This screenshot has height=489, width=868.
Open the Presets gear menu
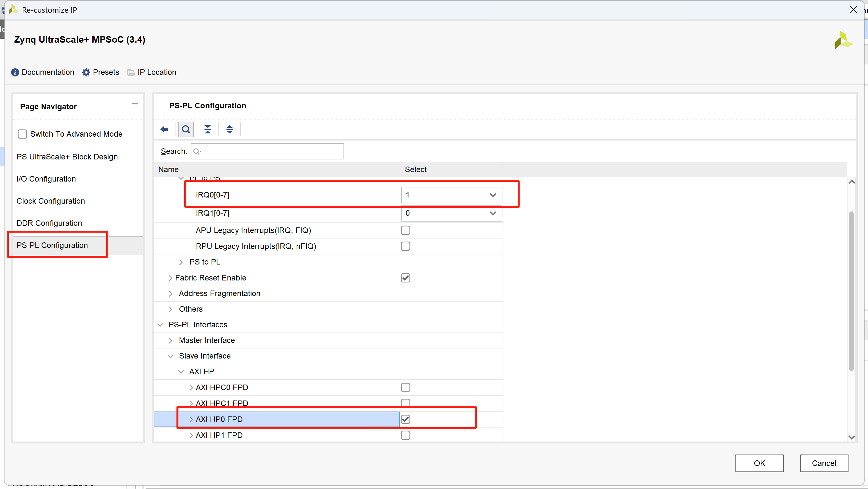point(86,73)
